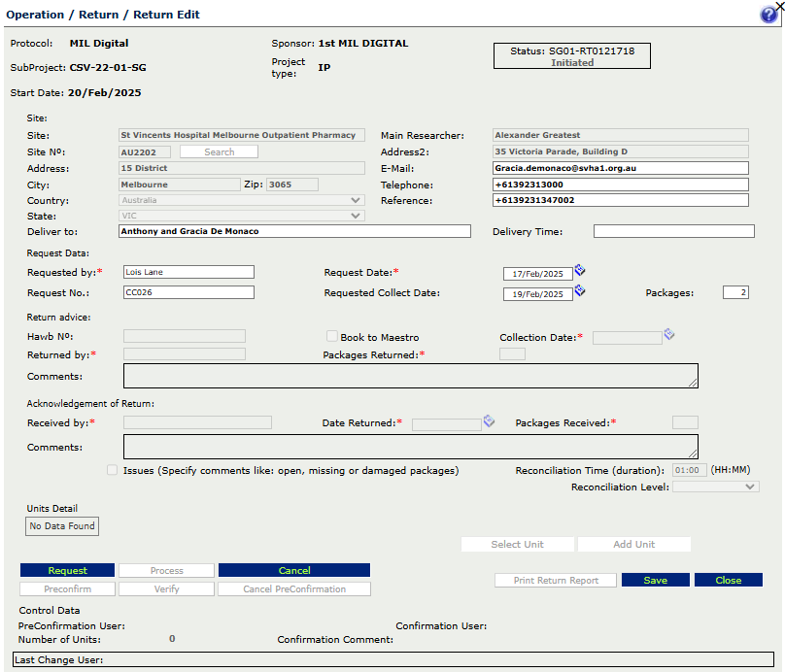
Task: Click the SubProject value CSV-22-01-SG
Action: click(108, 68)
